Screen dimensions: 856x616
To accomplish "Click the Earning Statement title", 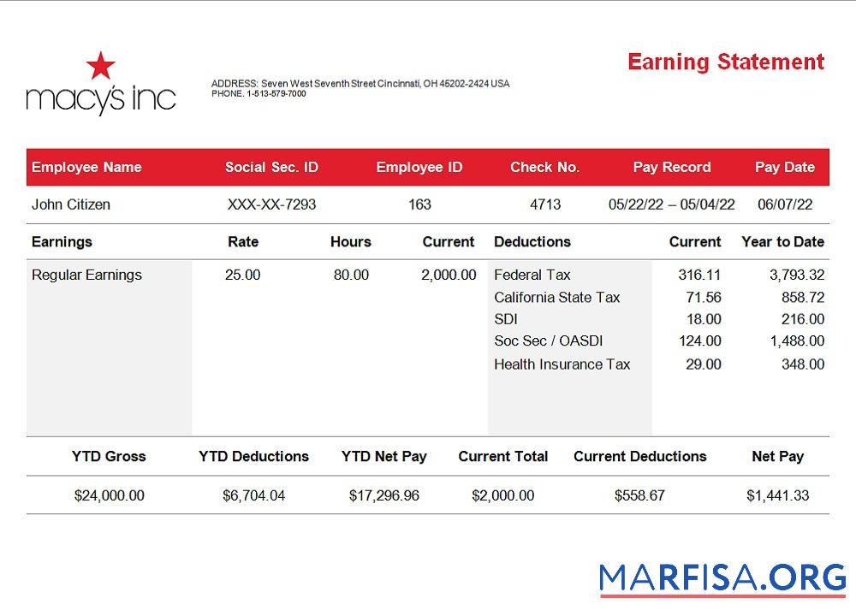I will [x=725, y=62].
